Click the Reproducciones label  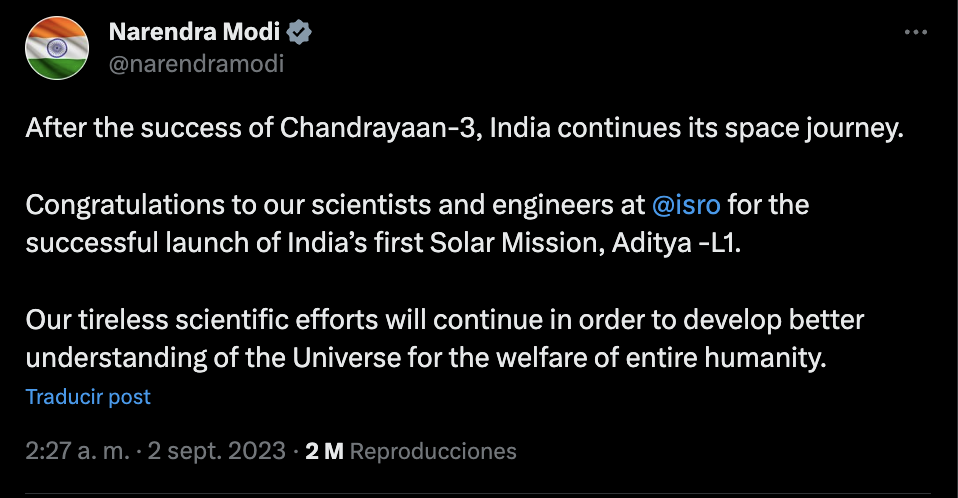434,451
